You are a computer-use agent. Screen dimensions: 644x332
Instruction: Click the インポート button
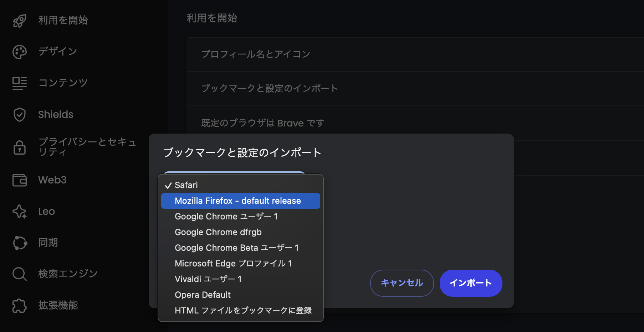pos(471,283)
